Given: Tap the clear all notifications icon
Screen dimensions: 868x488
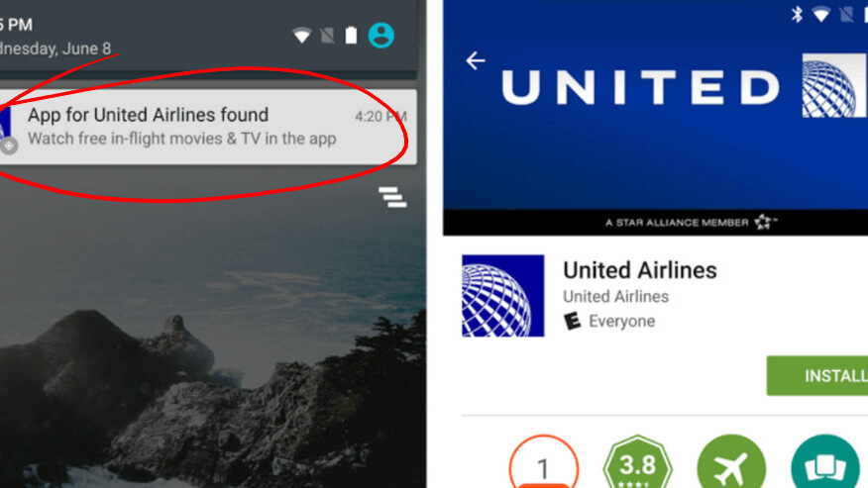Looking at the screenshot, I should 392,197.
